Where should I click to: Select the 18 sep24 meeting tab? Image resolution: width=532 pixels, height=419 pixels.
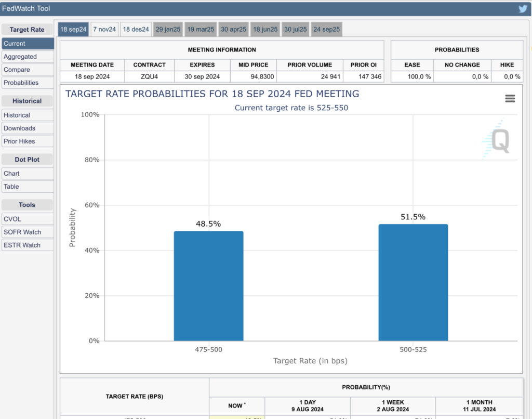pos(73,29)
